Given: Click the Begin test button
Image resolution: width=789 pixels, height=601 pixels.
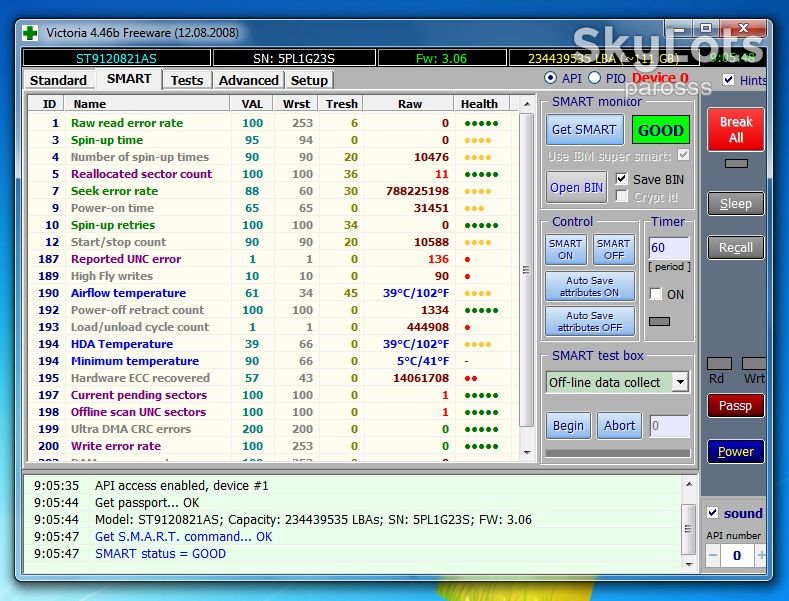Looking at the screenshot, I should point(568,426).
